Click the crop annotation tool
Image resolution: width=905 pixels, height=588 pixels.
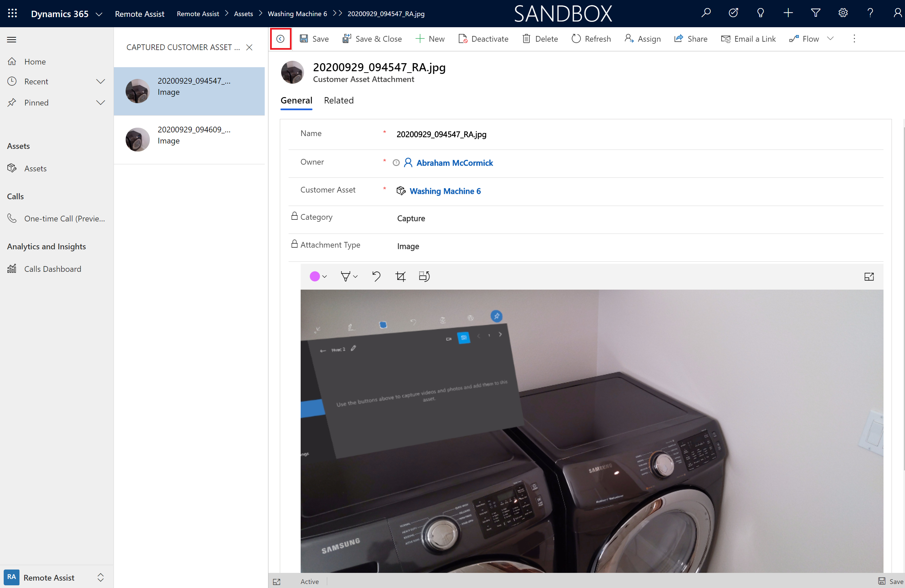tap(400, 276)
